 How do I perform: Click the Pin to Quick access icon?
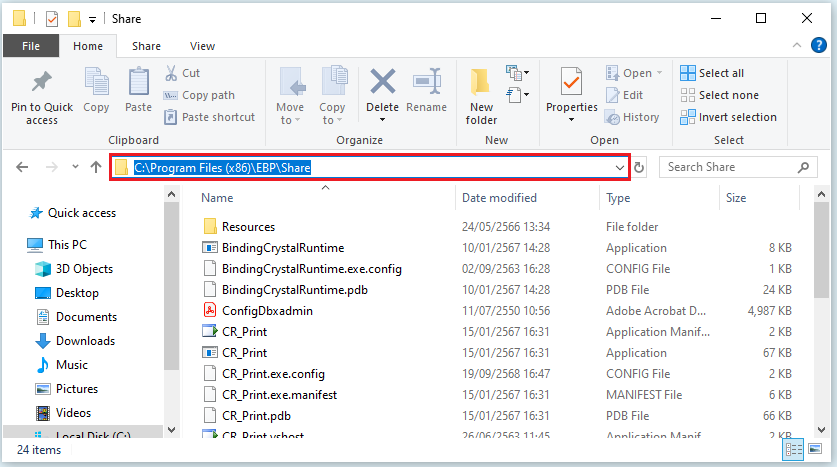pyautogui.click(x=41, y=84)
